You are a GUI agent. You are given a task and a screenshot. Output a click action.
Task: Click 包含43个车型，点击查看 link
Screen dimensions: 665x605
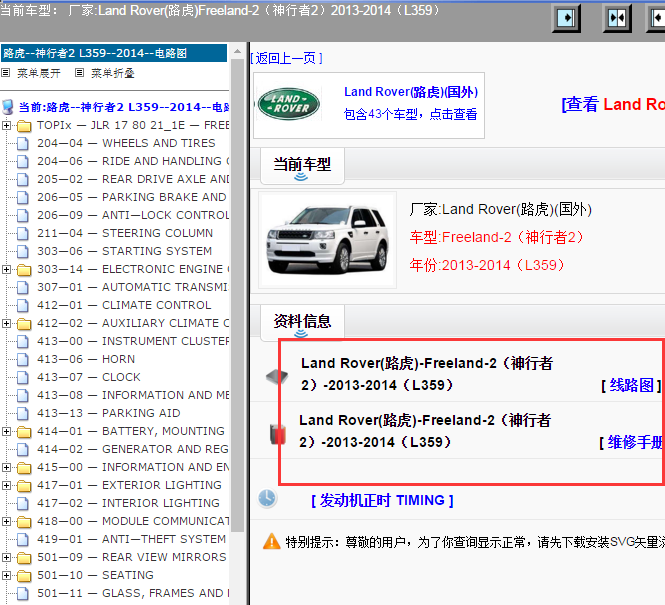click(410, 114)
